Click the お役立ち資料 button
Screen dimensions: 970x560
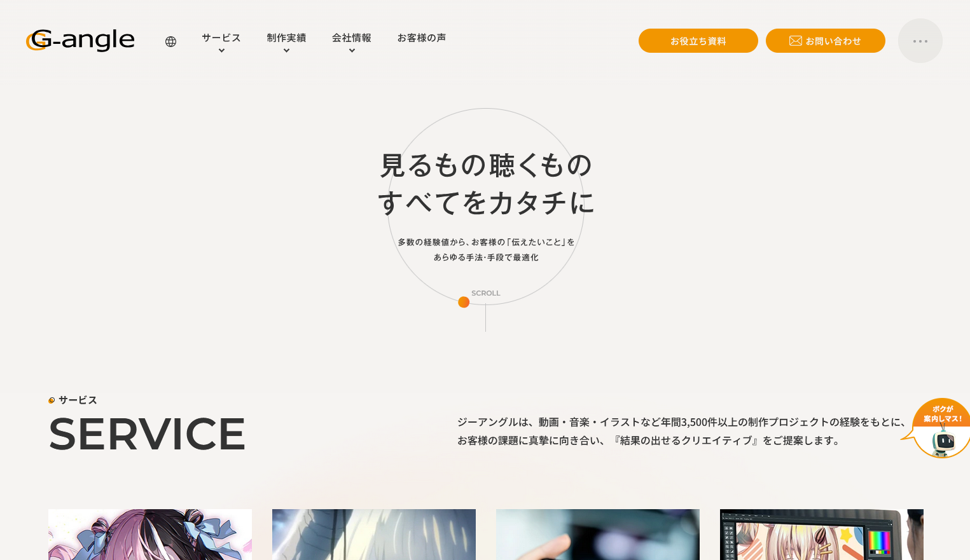click(x=698, y=41)
